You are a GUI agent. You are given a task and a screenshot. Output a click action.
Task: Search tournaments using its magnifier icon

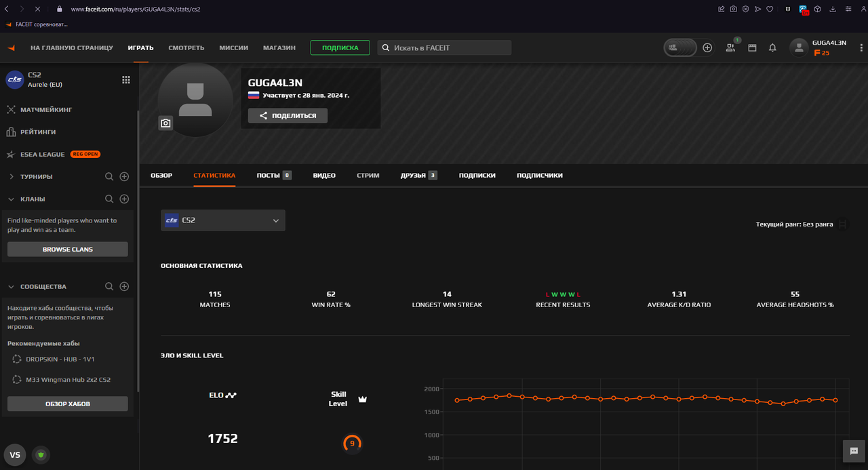[x=109, y=176]
